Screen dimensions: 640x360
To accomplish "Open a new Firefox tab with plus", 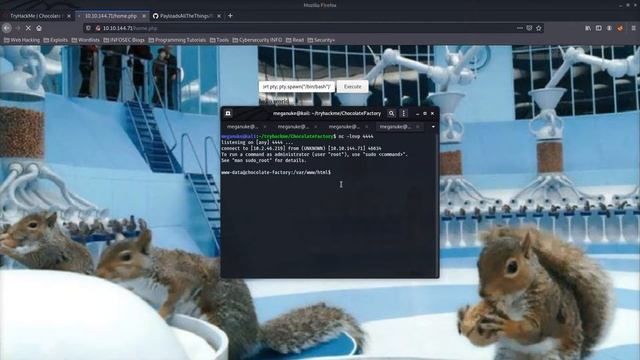I will 230,16.
